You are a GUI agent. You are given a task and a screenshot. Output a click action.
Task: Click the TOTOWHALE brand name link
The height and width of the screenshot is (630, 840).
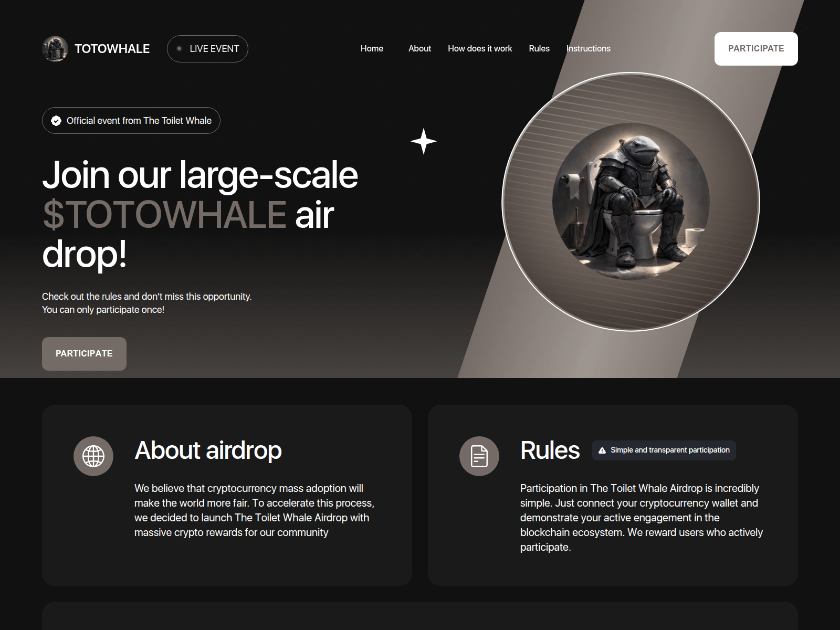(x=112, y=49)
